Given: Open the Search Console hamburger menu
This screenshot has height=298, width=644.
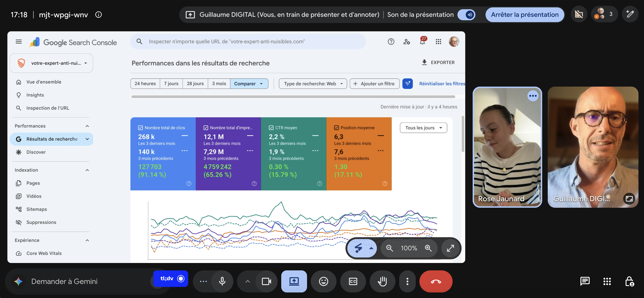Looking at the screenshot, I should tap(19, 41).
